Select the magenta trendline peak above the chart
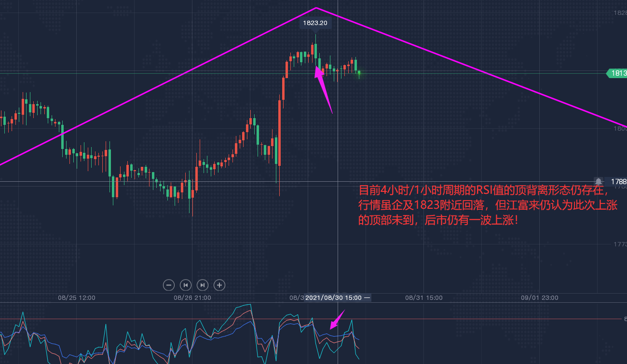This screenshot has width=627, height=364. click(316, 8)
